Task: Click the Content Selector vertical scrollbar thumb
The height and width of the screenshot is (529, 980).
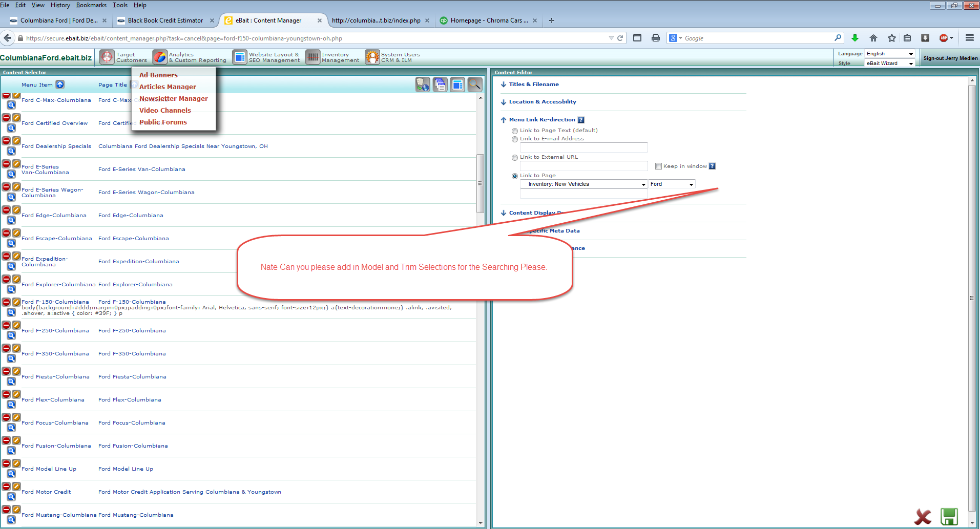Action: tap(481, 183)
